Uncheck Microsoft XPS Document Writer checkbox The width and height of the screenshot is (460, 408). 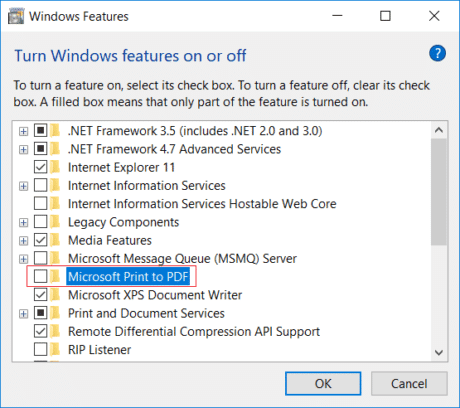40,295
